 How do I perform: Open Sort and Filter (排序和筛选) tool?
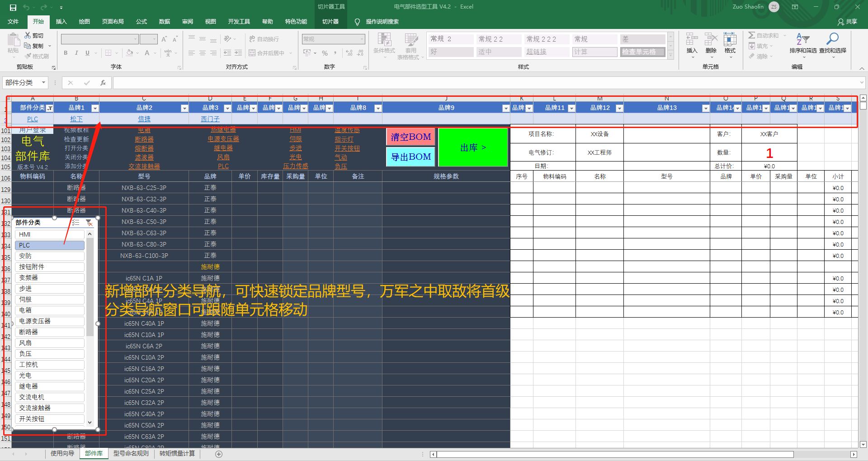803,43
